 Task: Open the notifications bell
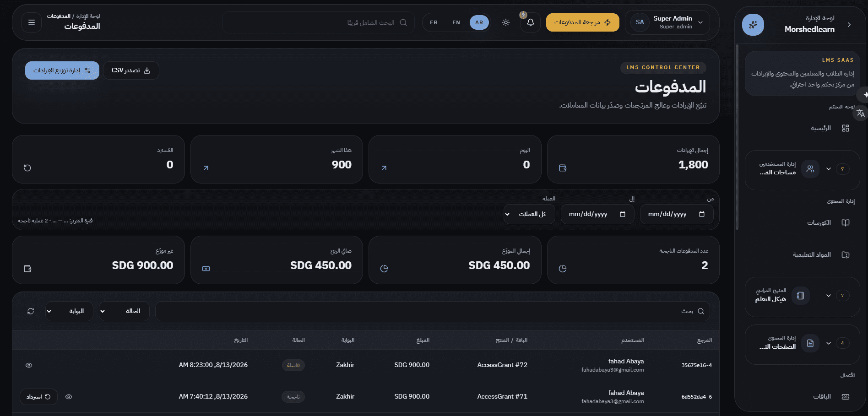[531, 22]
